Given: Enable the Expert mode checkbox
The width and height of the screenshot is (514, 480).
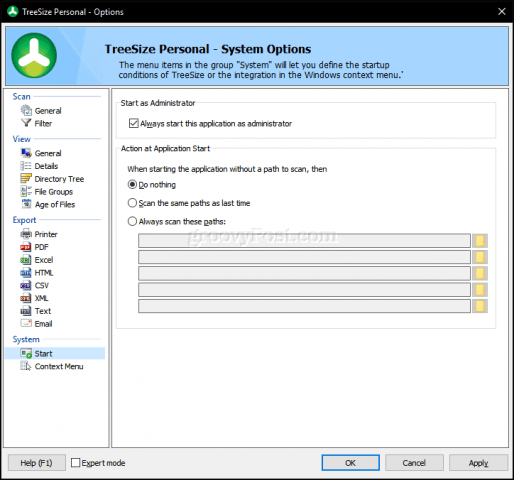Looking at the screenshot, I should click(76, 463).
